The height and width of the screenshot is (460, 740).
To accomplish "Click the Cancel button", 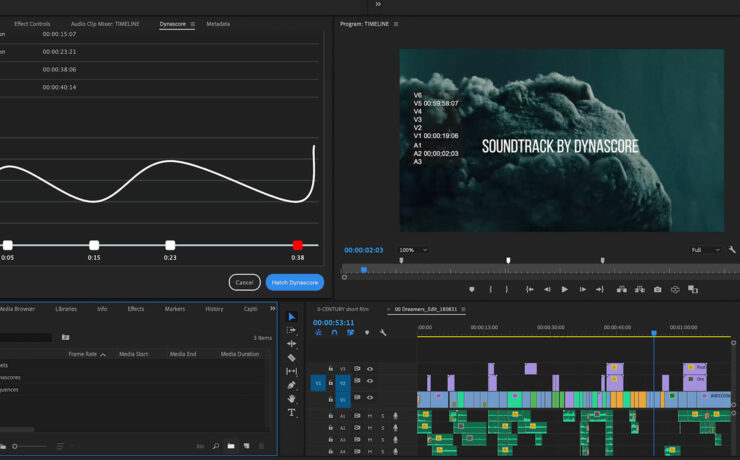I will (x=244, y=282).
